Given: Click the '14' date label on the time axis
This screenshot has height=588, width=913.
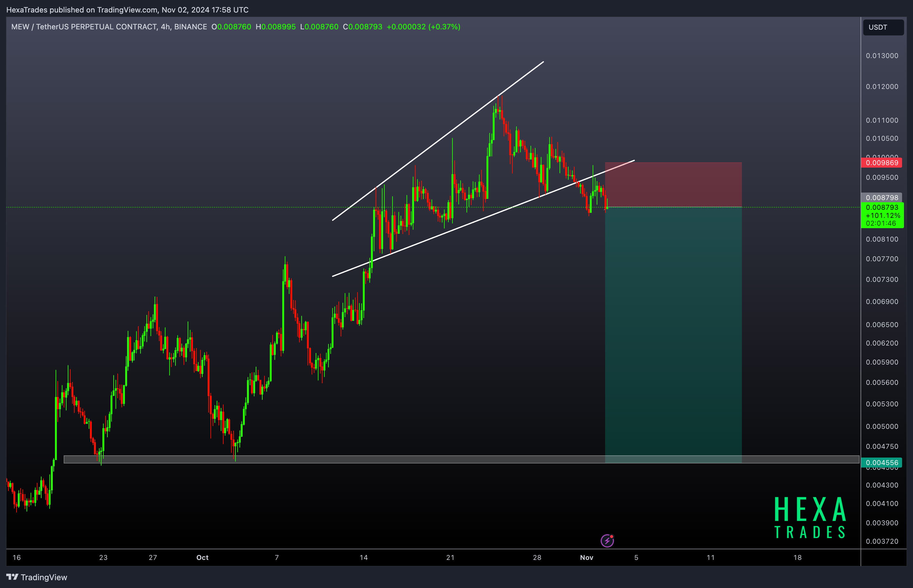Looking at the screenshot, I should [x=364, y=557].
